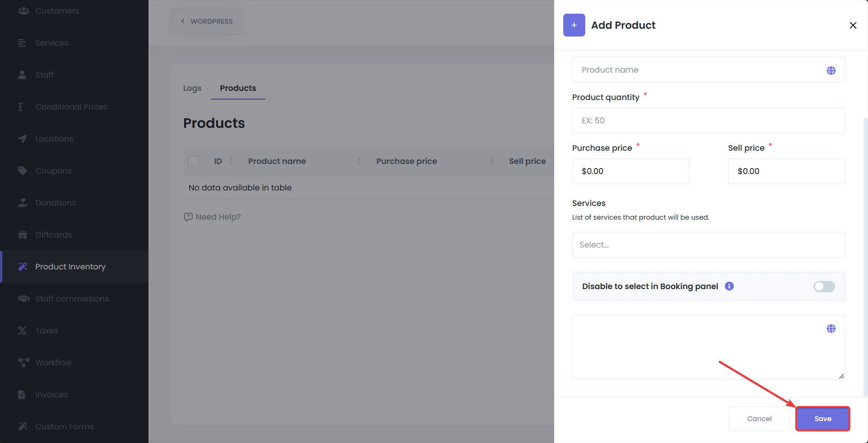
Task: Click the translate globe in Product name
Action: coord(831,70)
